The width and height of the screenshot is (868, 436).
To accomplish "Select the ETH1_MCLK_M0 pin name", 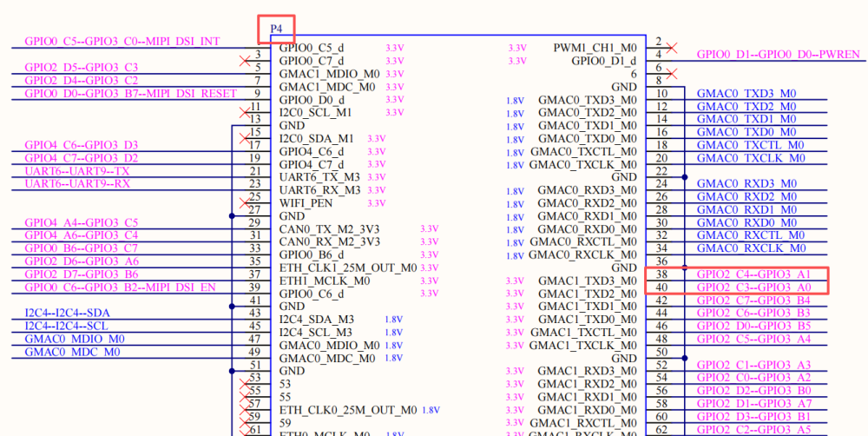I will (x=325, y=281).
